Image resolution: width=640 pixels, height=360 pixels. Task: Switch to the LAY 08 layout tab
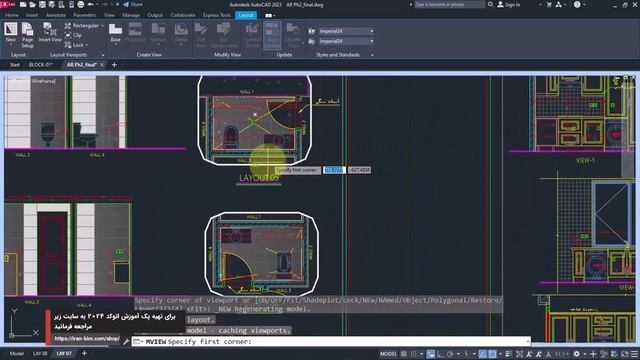[40, 353]
